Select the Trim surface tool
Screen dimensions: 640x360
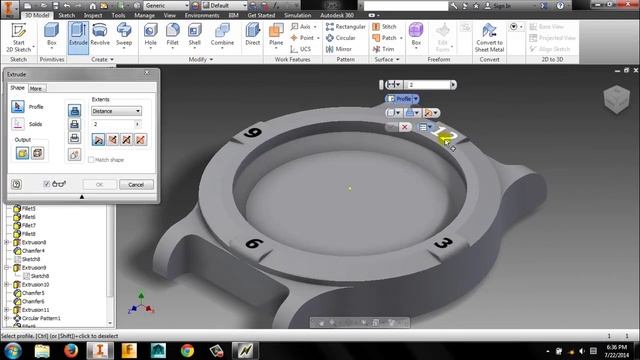[383, 49]
